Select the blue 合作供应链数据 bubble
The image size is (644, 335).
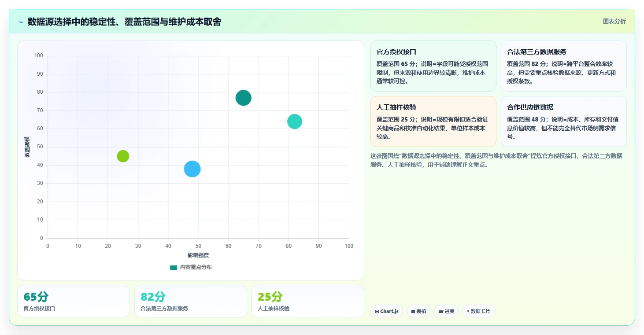tap(192, 169)
